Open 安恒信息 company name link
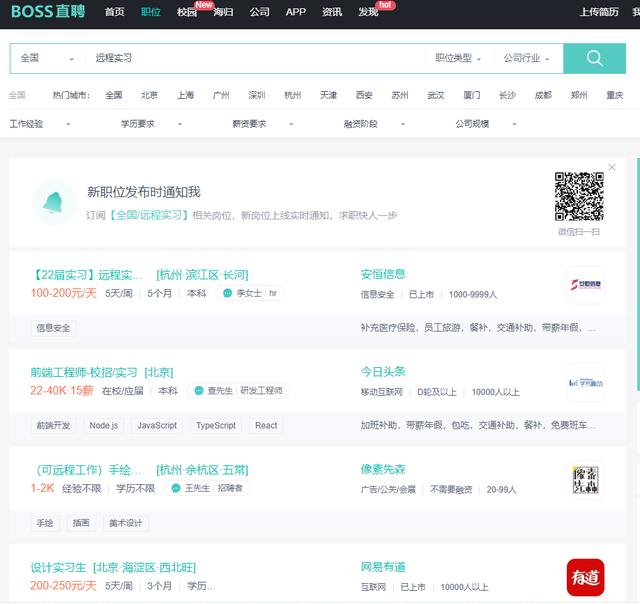 (x=383, y=274)
